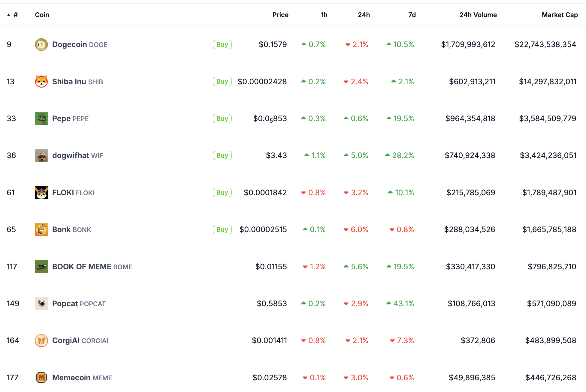586x392 pixels.
Task: Sort by the 7d change column
Action: coord(412,15)
